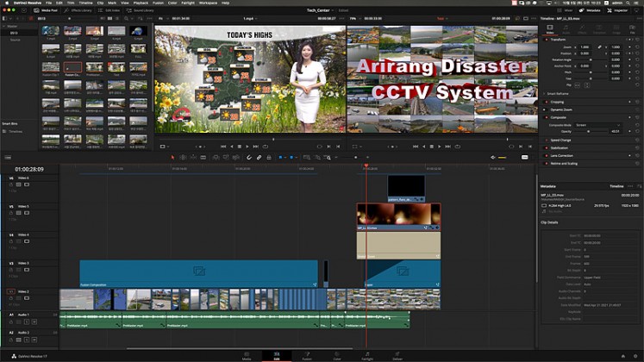This screenshot has height=362, width=644.
Task: Mute the timeline monitor speaker icon
Action: click(x=493, y=157)
